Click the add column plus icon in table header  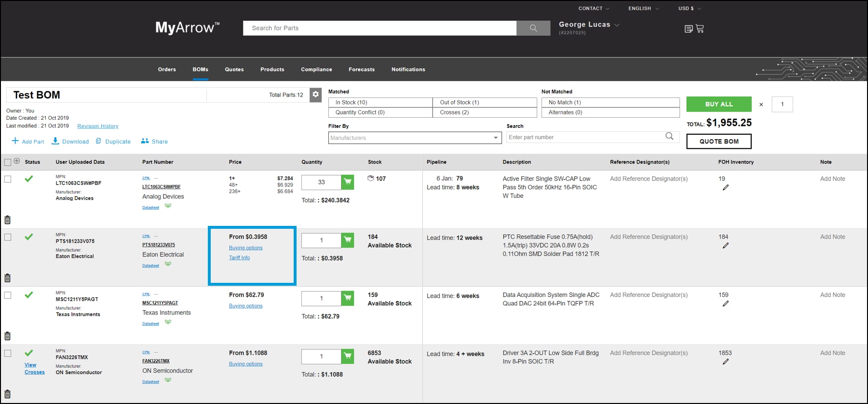point(17,161)
